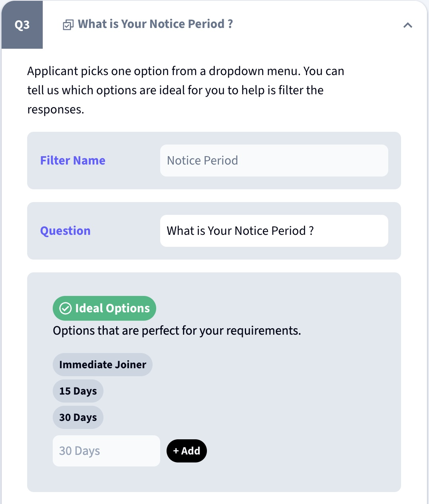This screenshot has height=504, width=429.
Task: Click blank area inside the Ideal Options panel
Action: [x=300, y=399]
